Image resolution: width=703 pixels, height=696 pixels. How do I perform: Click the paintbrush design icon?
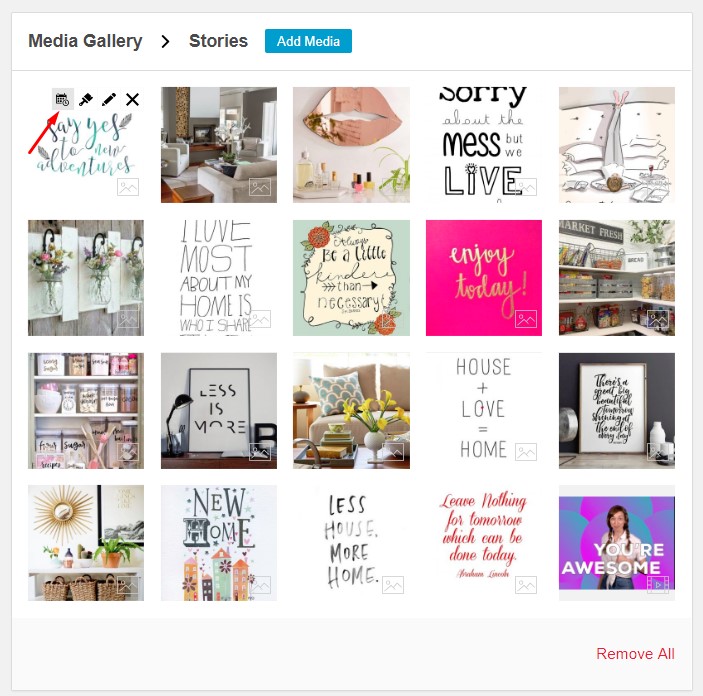[86, 99]
